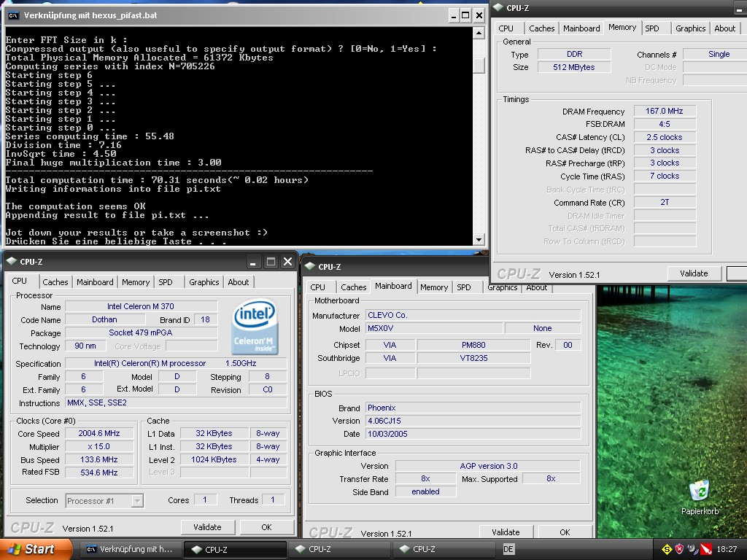
Task: Select Graphics tab in Memory window
Action: point(690,28)
